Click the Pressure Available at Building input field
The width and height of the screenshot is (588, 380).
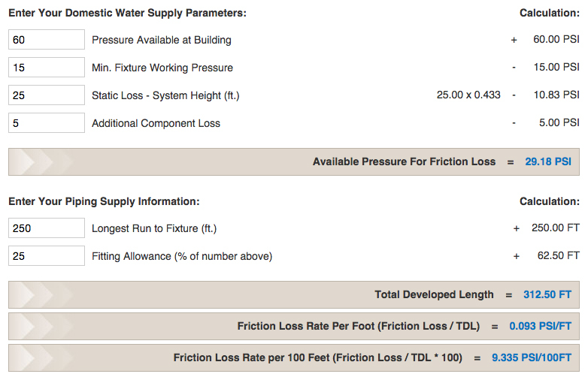click(x=47, y=40)
